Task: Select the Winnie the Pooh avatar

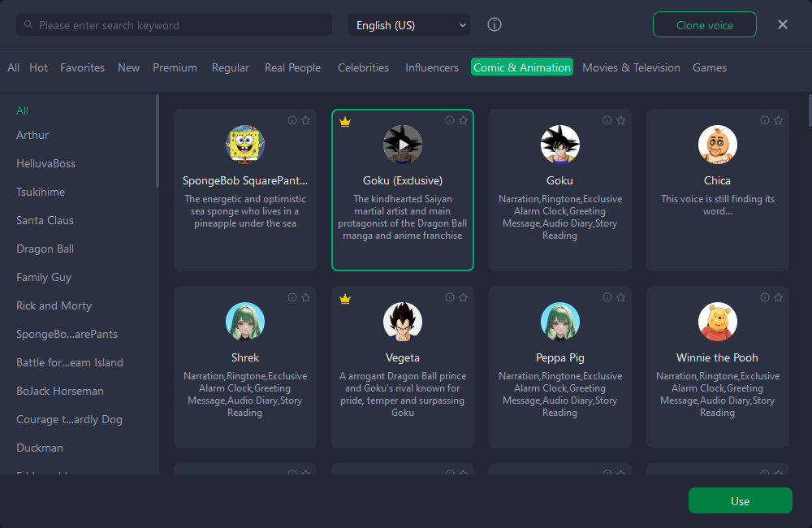Action: [718, 322]
